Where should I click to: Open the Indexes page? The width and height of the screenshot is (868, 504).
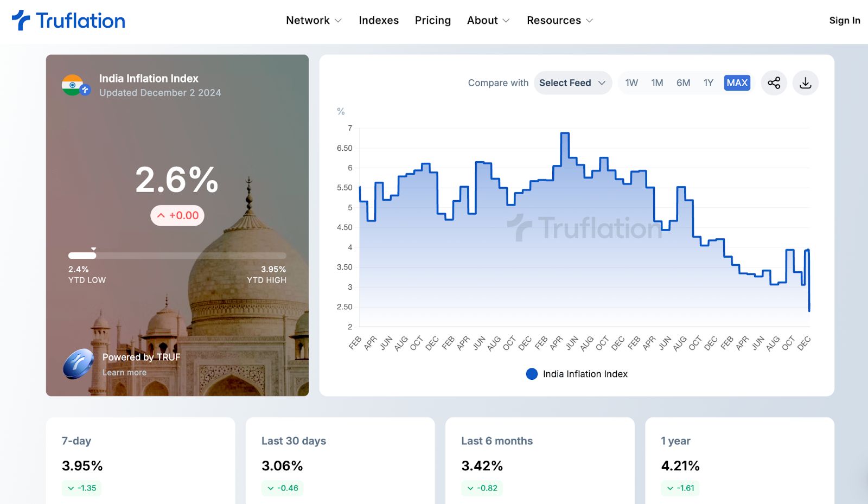pyautogui.click(x=379, y=21)
